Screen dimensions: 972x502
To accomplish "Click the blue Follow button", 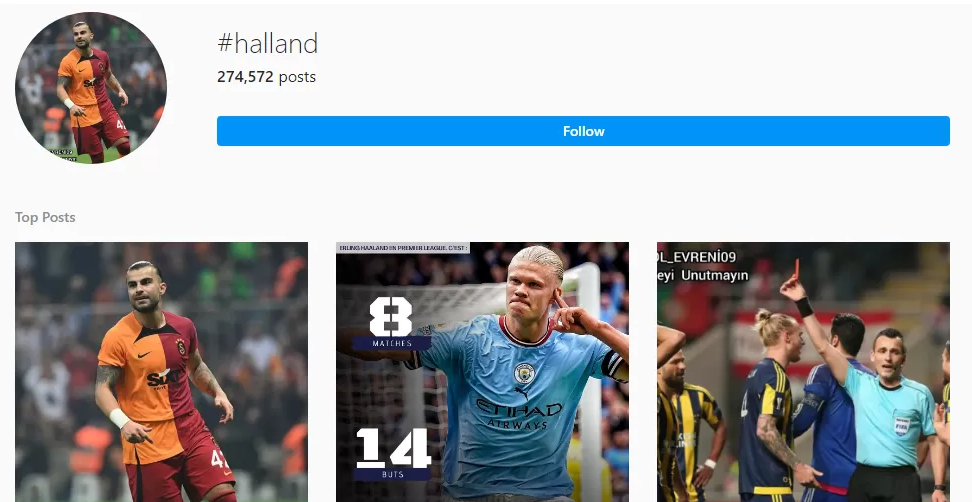I will click(583, 131).
